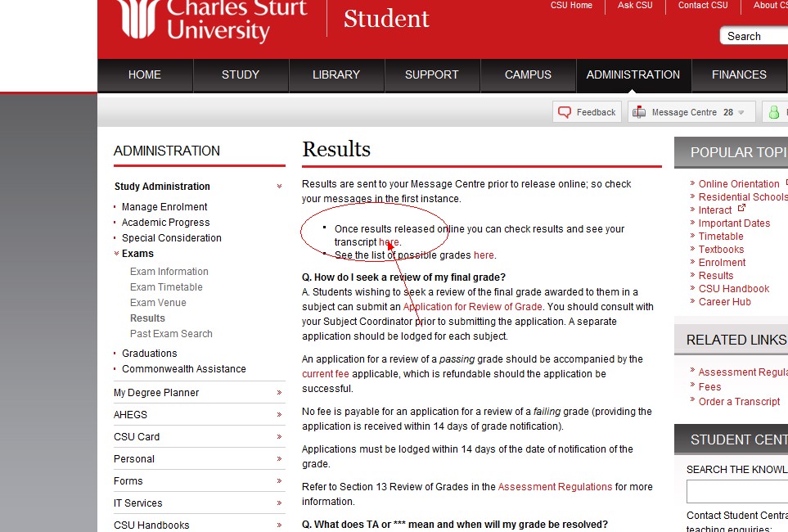This screenshot has height=532, width=788.
Task: Click the Assessment Regulations link in the paragraph
Action: tap(555, 487)
